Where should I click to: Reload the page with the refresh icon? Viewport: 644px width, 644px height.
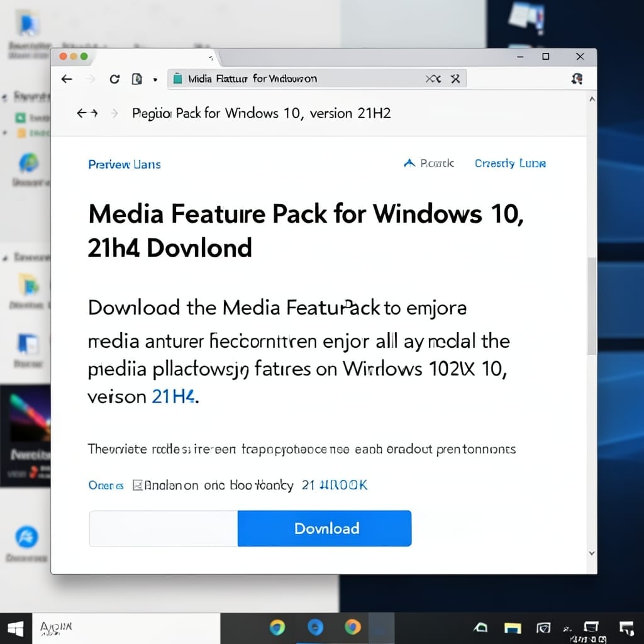[x=114, y=79]
